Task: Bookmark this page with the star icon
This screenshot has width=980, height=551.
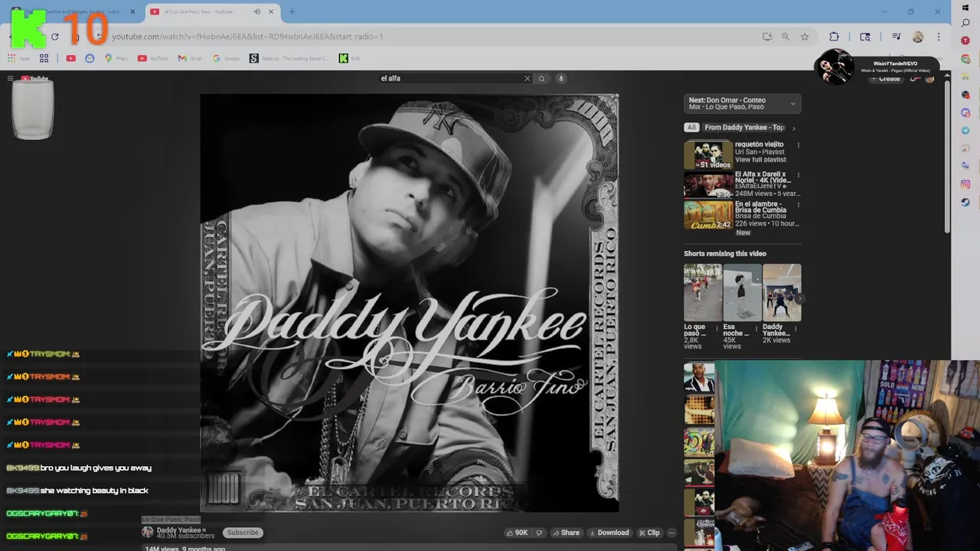Action: tap(805, 36)
